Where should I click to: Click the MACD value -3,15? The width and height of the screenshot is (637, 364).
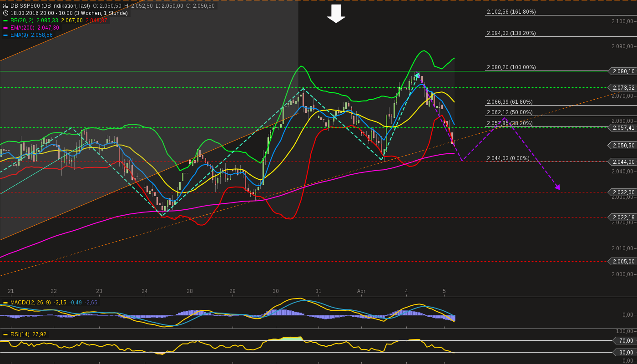[x=60, y=303]
